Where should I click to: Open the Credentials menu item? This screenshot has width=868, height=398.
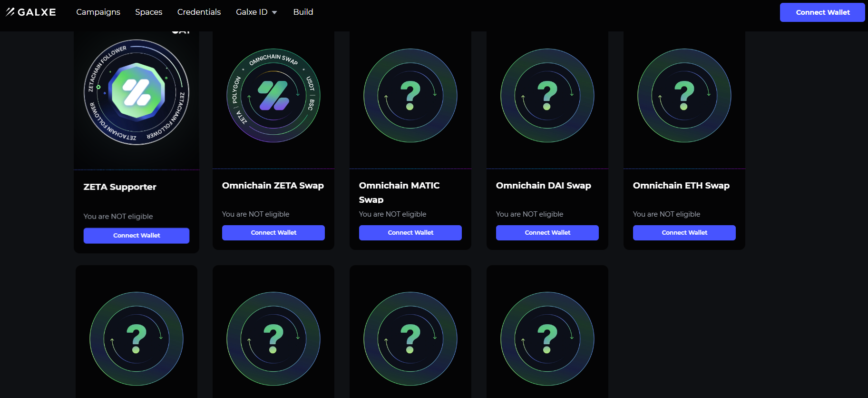pyautogui.click(x=199, y=12)
